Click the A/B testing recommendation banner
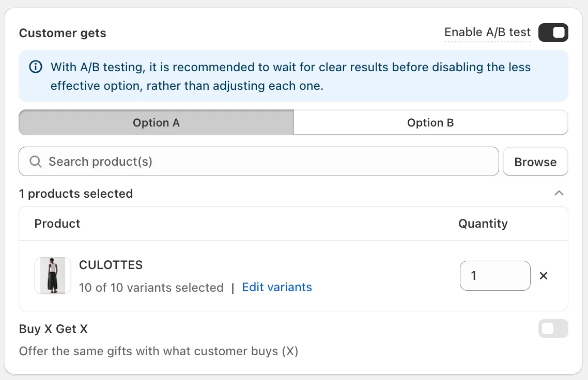The image size is (588, 380). coord(293,75)
